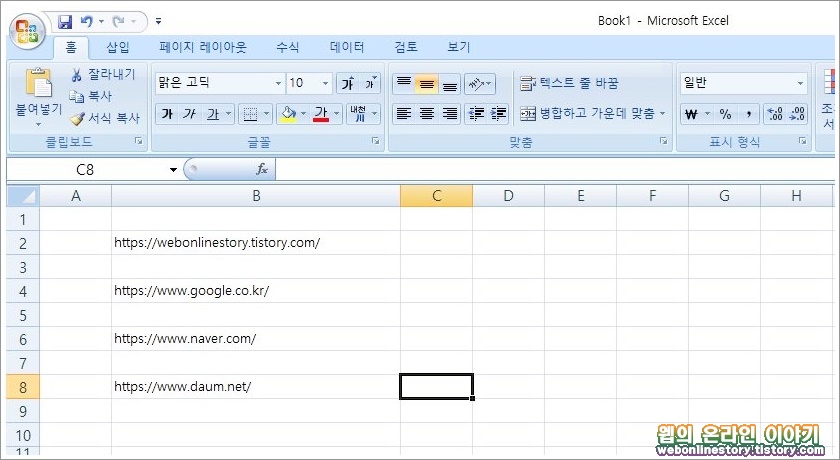Toggle middle vertical alignment

426,83
